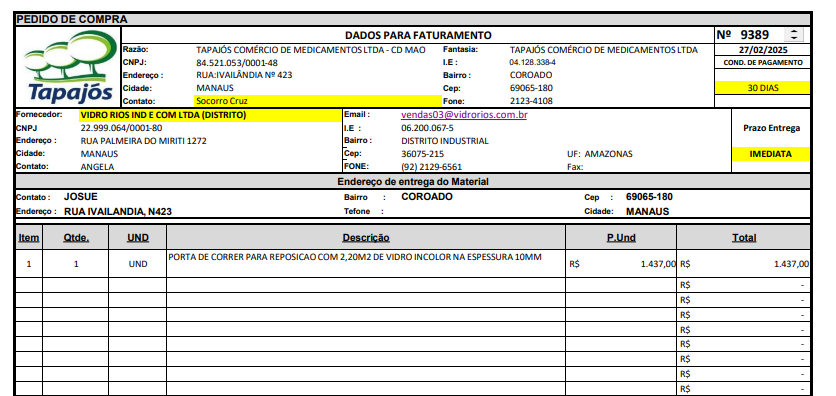Click the down arrow of order number spinner

794,38
